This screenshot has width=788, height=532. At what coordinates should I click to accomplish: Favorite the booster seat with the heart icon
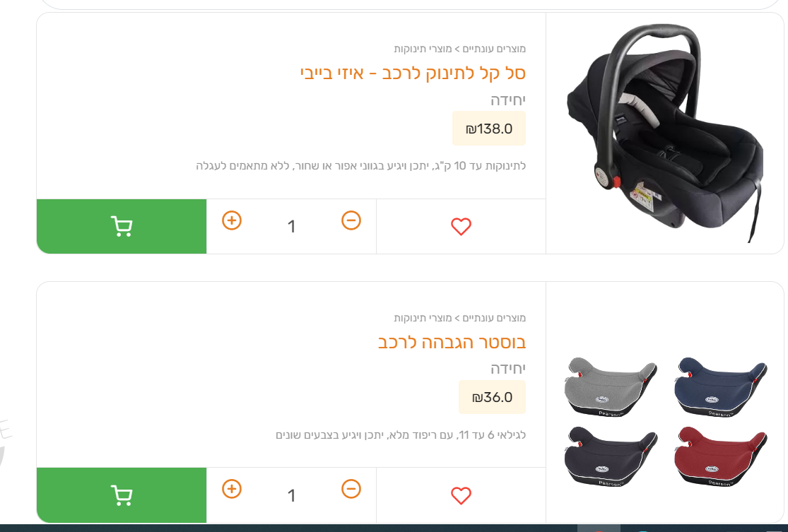461,496
